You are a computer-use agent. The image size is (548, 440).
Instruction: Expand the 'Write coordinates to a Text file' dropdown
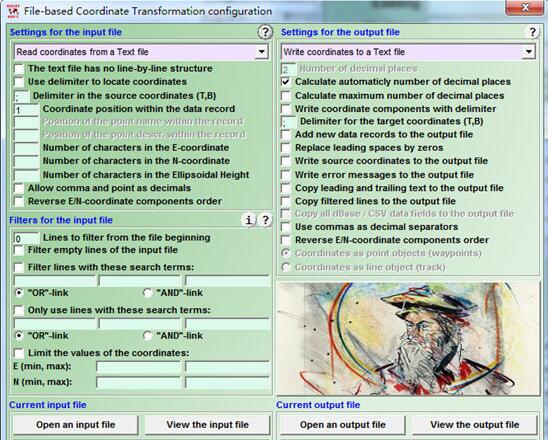[x=529, y=52]
